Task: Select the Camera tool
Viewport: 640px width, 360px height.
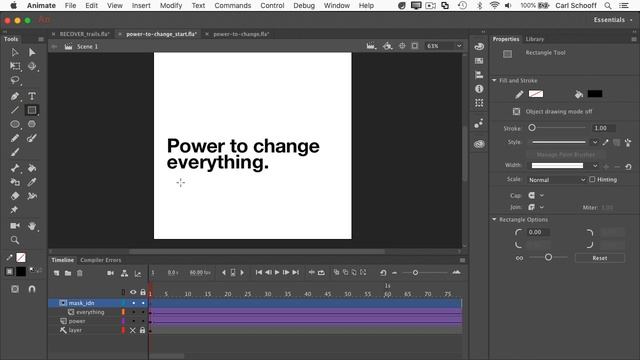Action: point(15,226)
